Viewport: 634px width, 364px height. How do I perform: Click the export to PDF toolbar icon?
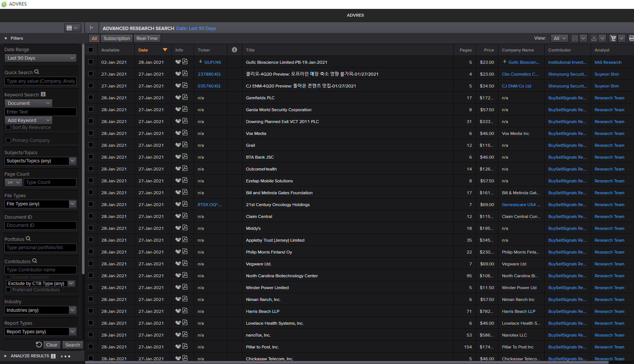575,38
